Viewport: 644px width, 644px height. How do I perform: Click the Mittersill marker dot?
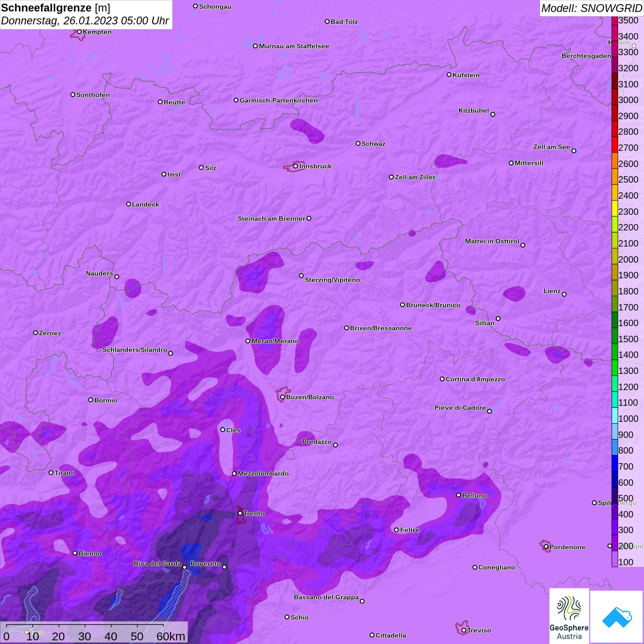coord(511,163)
